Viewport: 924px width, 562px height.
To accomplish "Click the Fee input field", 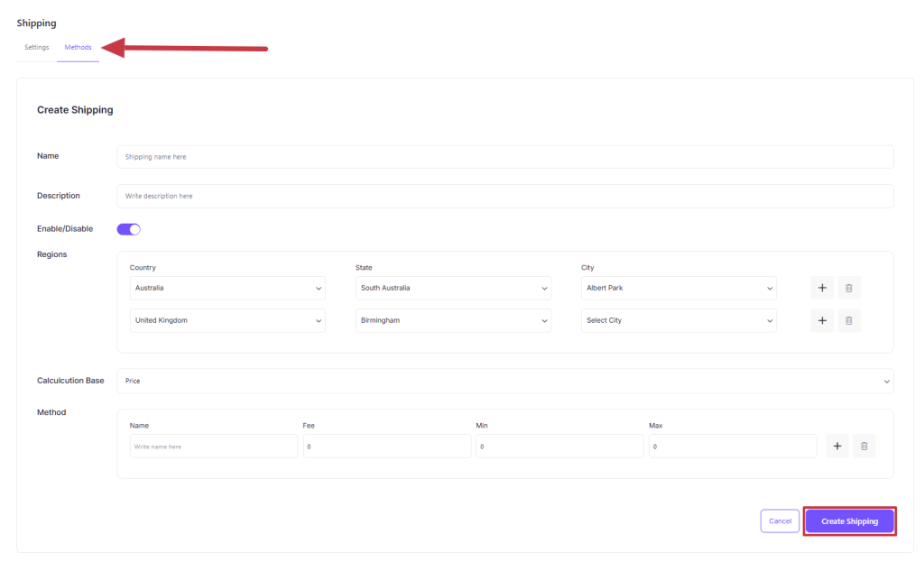I will coord(386,447).
